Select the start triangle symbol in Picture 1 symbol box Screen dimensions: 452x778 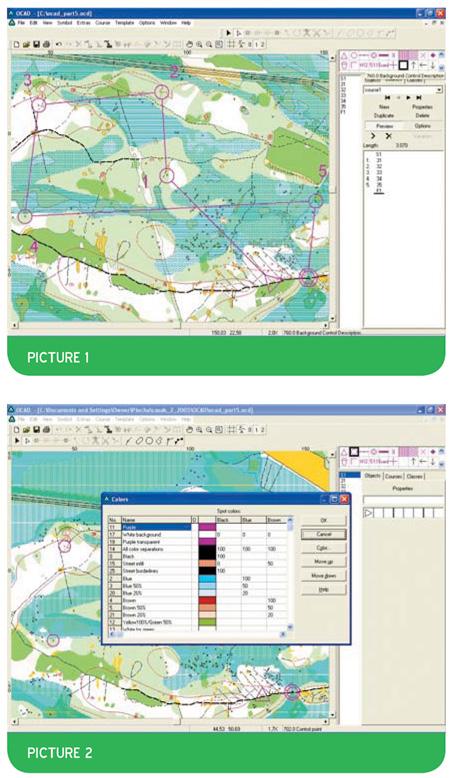coord(344,55)
